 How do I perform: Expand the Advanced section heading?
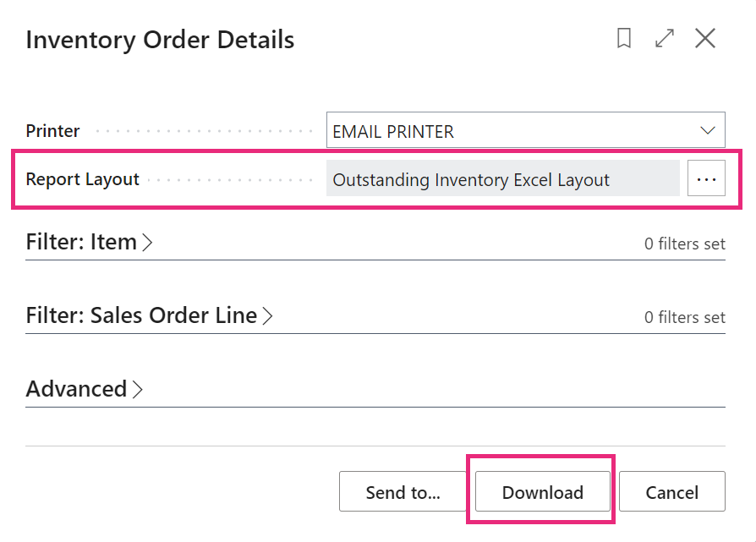click(x=76, y=389)
